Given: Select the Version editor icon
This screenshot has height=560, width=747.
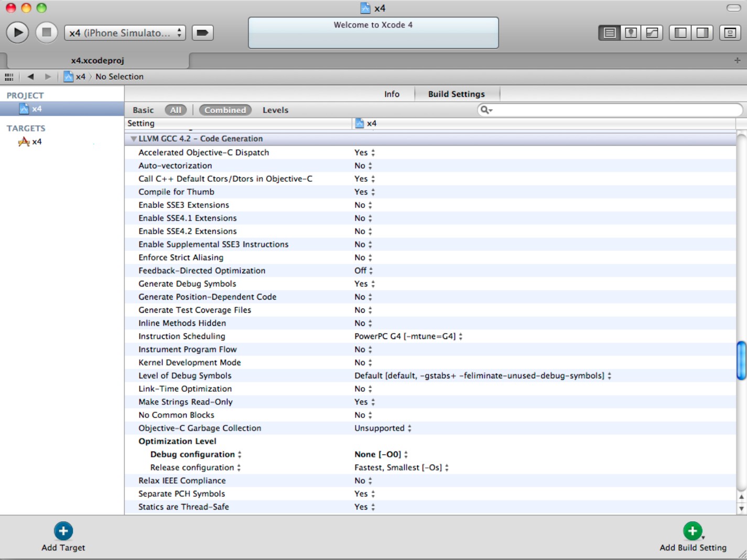Looking at the screenshot, I should click(x=652, y=33).
